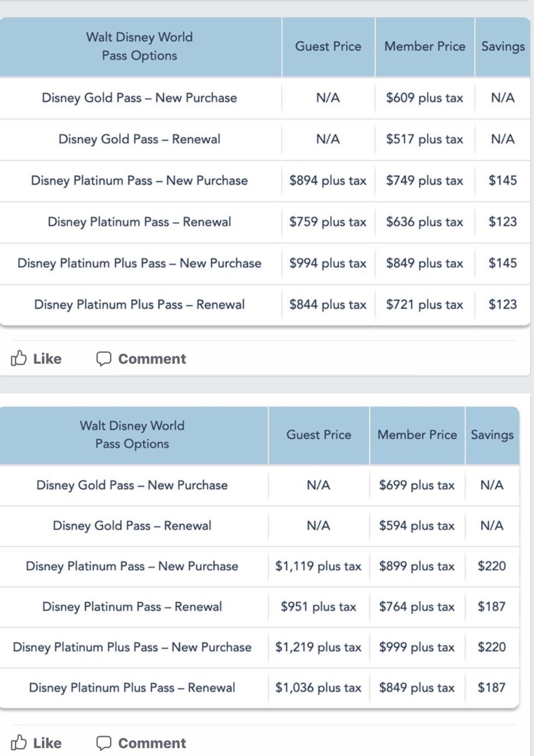Viewport: 534px width, 756px height.
Task: Click the $145 savings for Platinum Pass new purchase
Action: (x=502, y=181)
